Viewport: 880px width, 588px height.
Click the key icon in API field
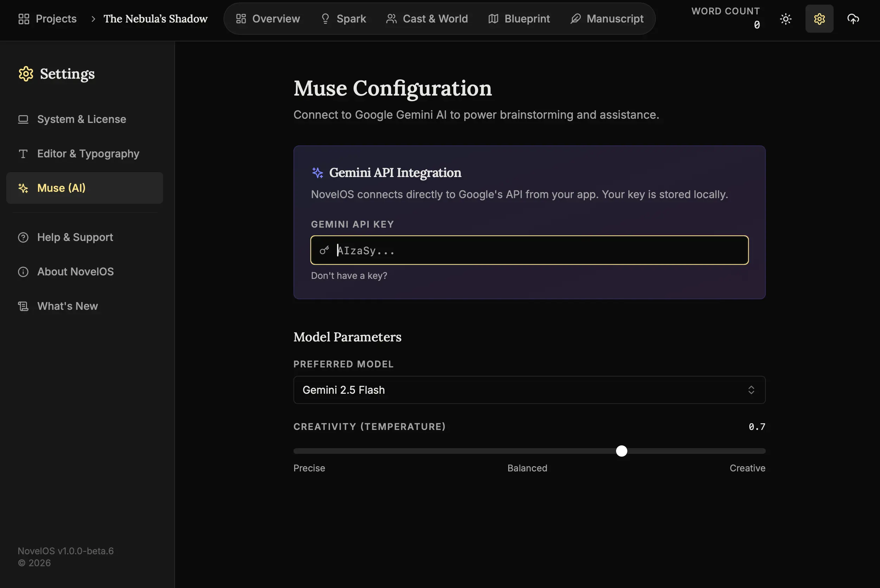pyautogui.click(x=324, y=250)
